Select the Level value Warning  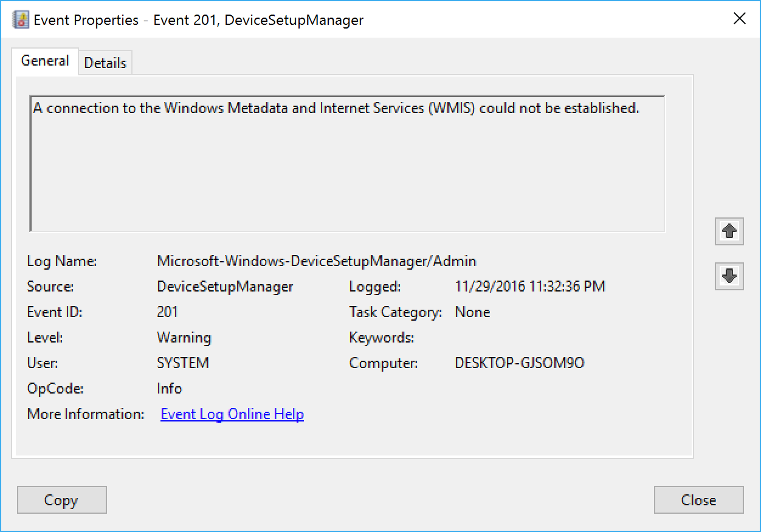184,338
